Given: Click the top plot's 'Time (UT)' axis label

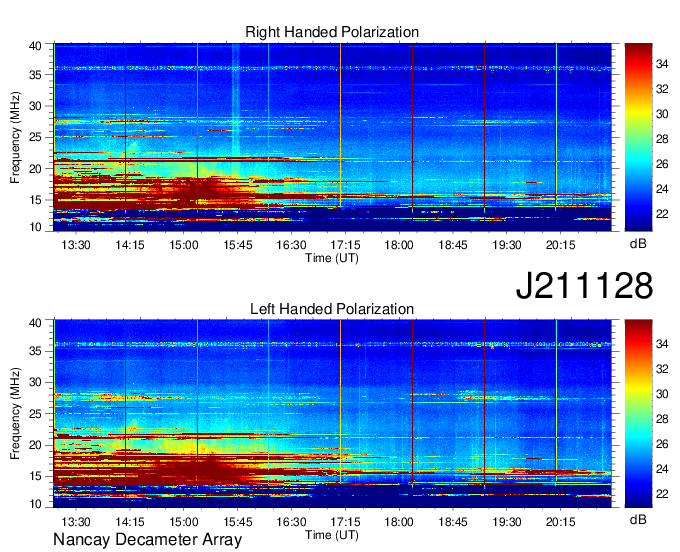Looking at the screenshot, I should coord(332,258).
